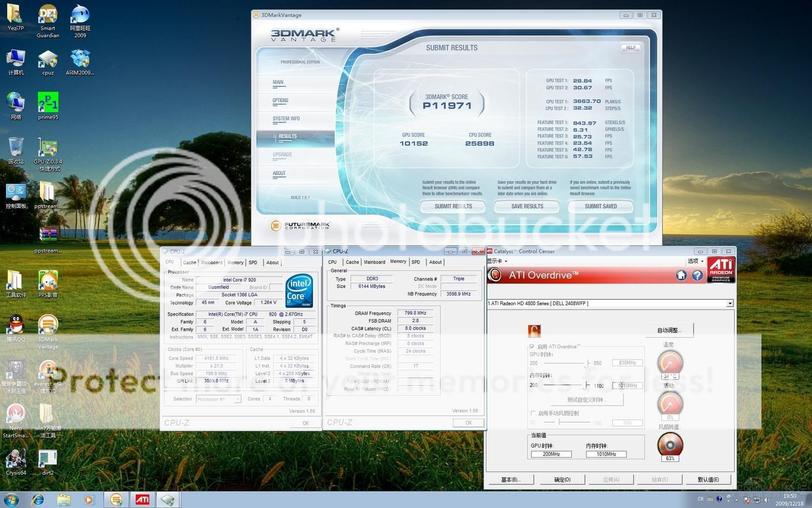Click the SUBMIT RESULTS button

tap(453, 206)
